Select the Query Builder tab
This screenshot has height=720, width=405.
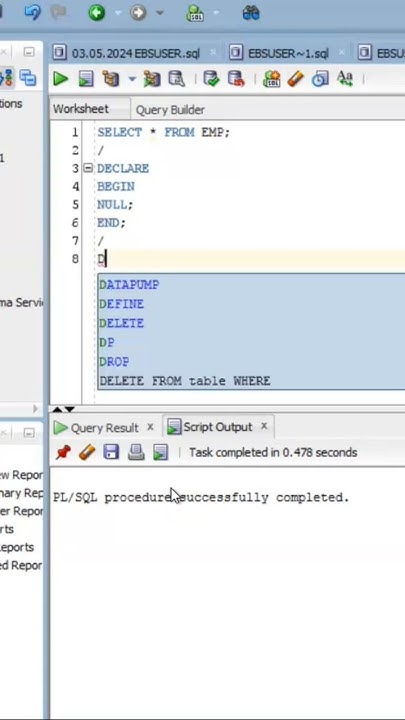pyautogui.click(x=170, y=110)
